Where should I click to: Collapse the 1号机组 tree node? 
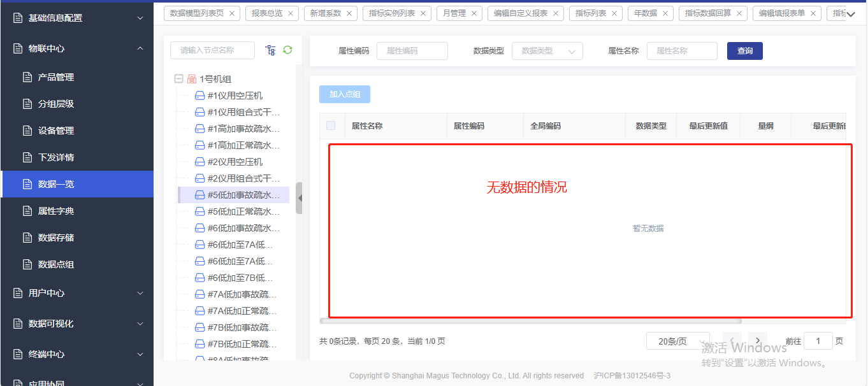[x=178, y=79]
